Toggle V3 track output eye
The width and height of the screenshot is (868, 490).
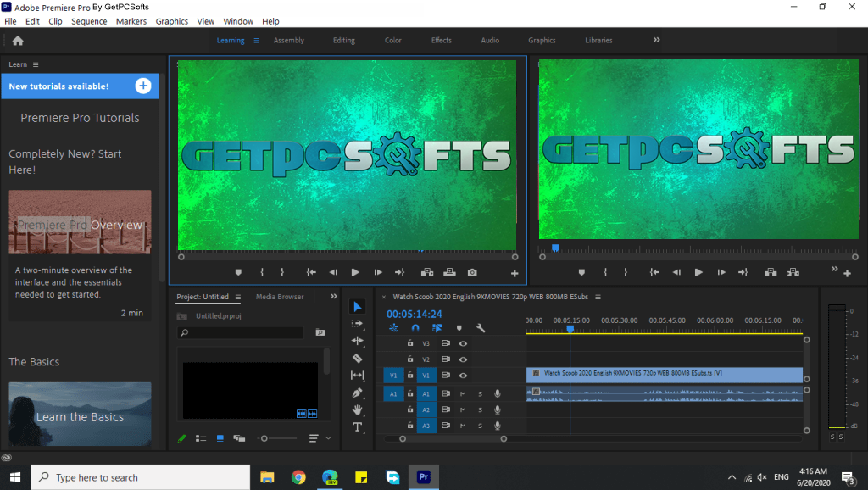point(463,343)
